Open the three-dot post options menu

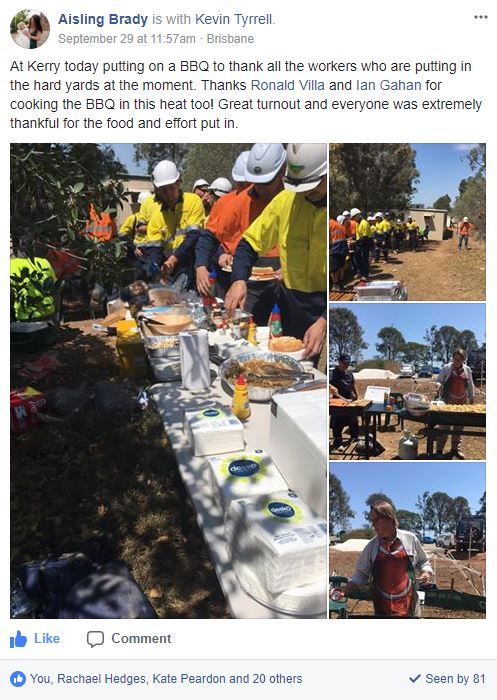click(480, 17)
